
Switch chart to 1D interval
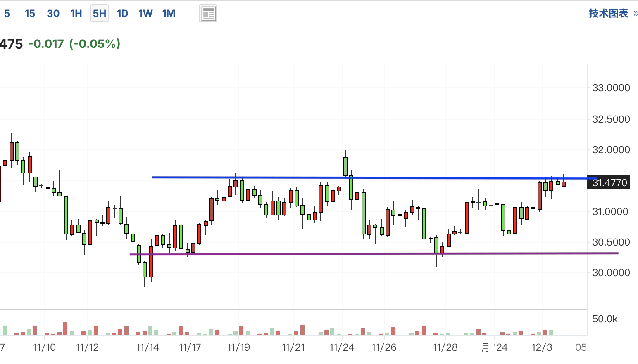(x=122, y=14)
